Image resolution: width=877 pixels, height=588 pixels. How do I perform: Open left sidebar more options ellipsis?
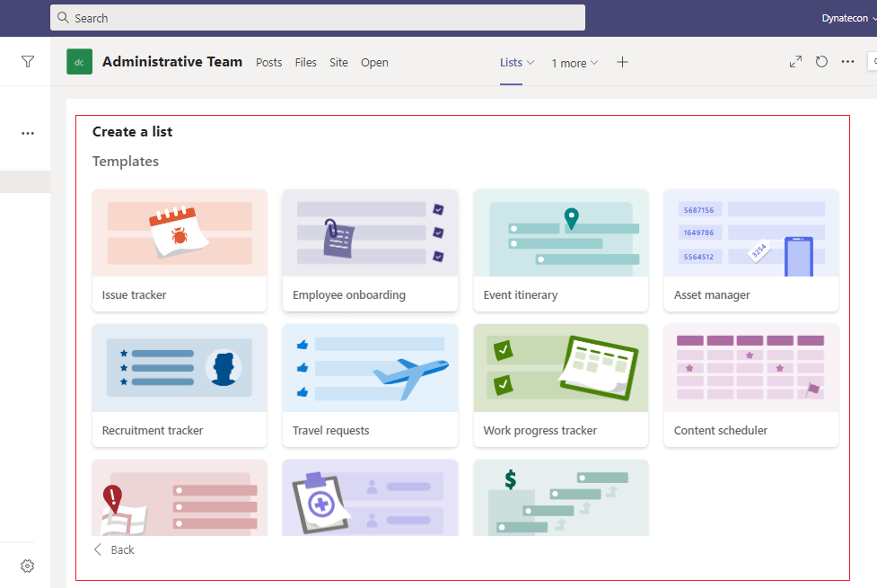click(28, 133)
